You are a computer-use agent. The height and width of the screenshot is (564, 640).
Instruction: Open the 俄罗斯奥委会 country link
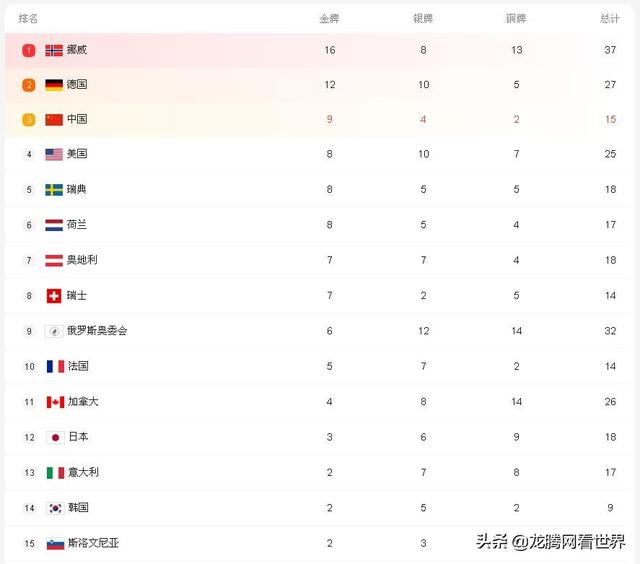[97, 331]
